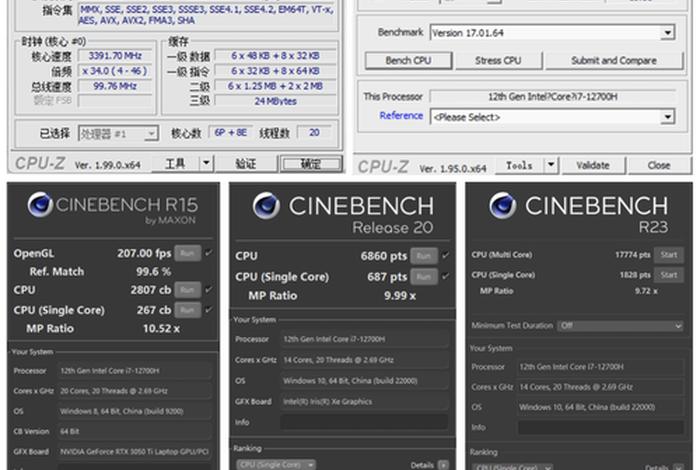Run CPU (Single Core) test in Cinebench R15
The image size is (700, 470).
188,310
